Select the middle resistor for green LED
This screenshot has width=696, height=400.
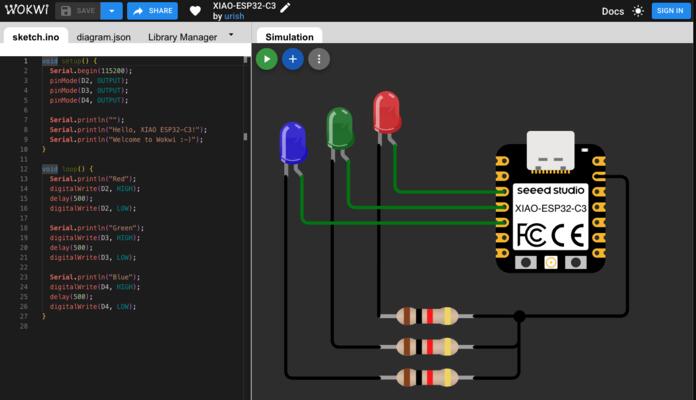pyautogui.click(x=426, y=347)
